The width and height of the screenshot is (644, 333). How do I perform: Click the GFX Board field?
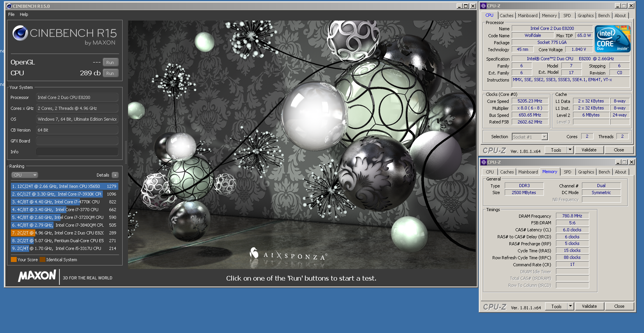[77, 141]
